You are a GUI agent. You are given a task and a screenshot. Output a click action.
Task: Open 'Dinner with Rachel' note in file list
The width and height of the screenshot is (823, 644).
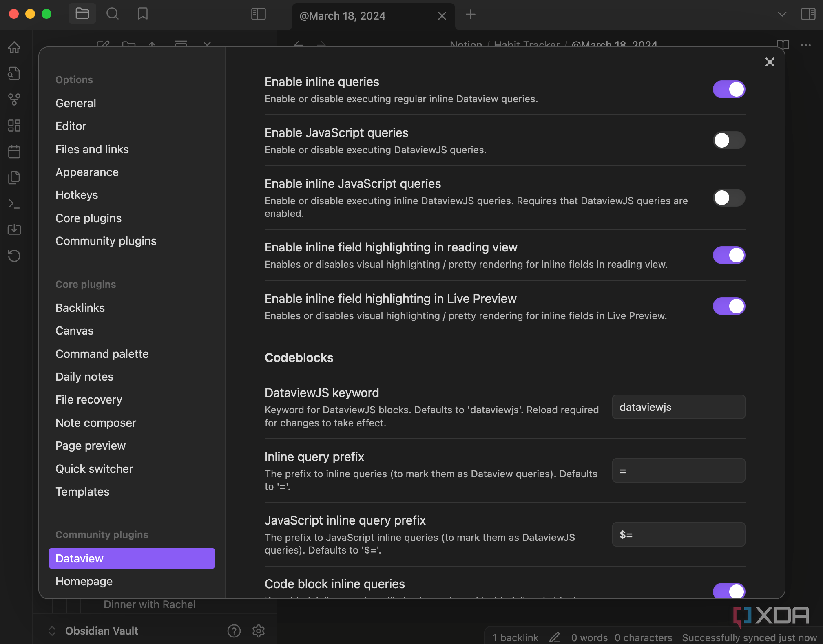tap(149, 604)
